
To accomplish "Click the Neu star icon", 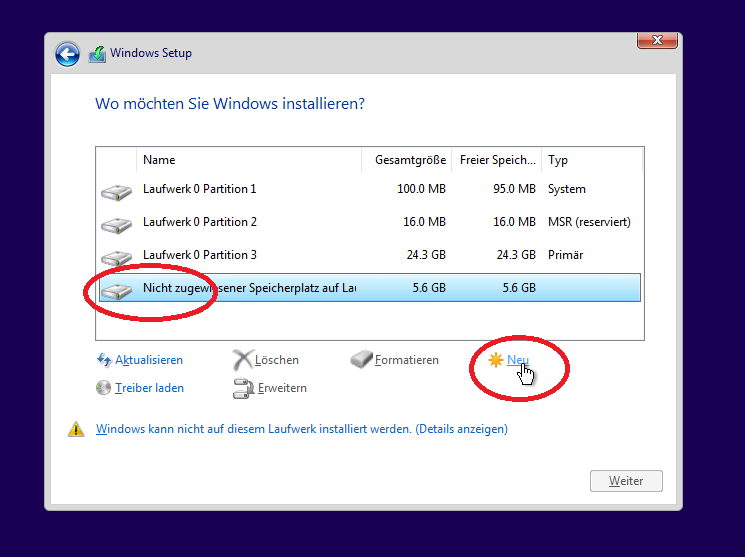I will pyautogui.click(x=496, y=360).
